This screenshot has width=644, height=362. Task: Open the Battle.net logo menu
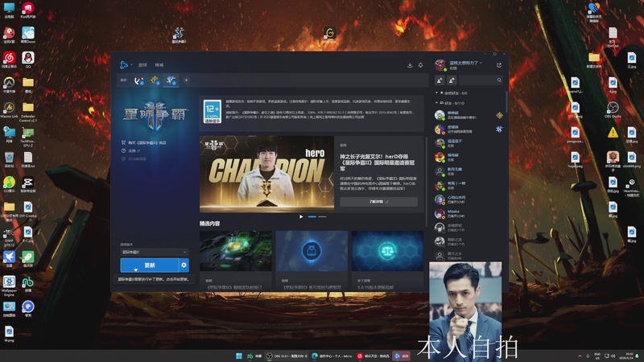(x=124, y=65)
